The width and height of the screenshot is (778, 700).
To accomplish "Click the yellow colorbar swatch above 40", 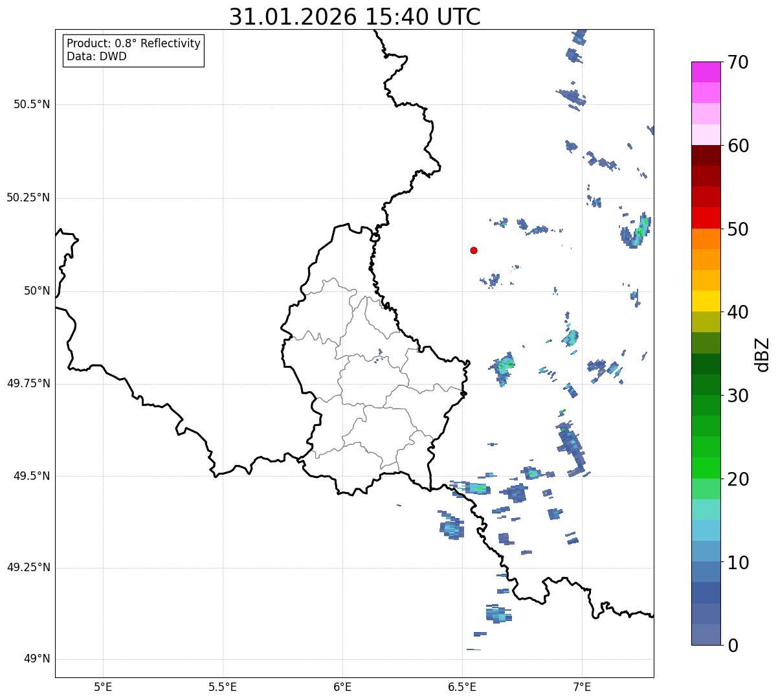I will pos(706,301).
